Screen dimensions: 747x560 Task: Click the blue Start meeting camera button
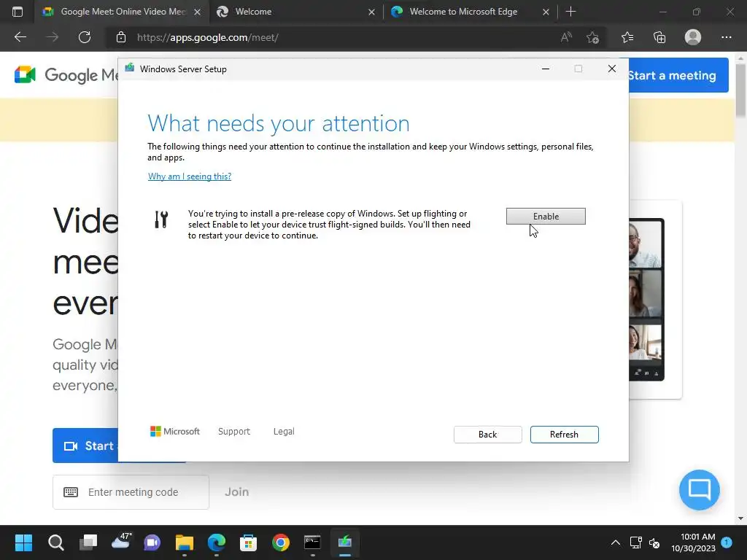tap(85, 446)
